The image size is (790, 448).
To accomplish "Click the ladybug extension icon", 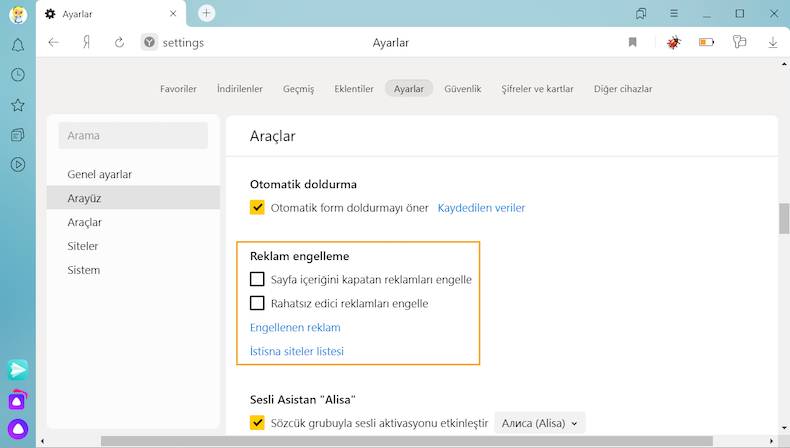I will coord(674,43).
